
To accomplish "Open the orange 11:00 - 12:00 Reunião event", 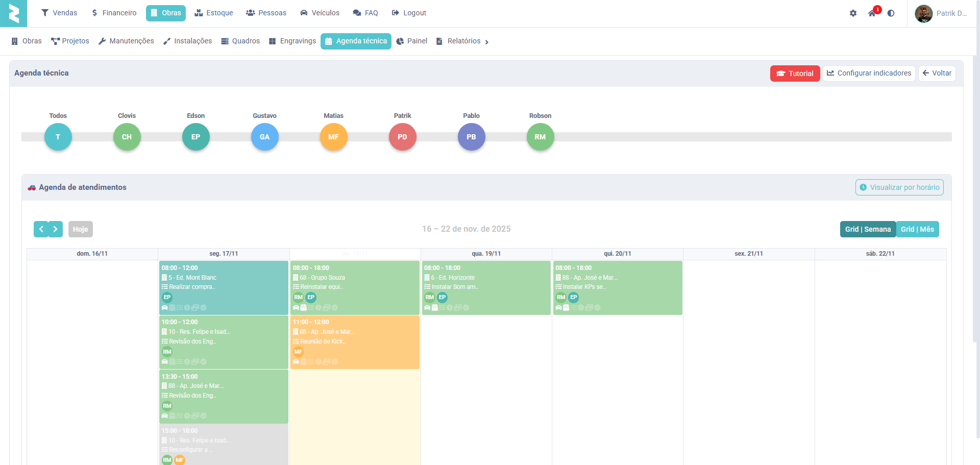I will click(355, 341).
